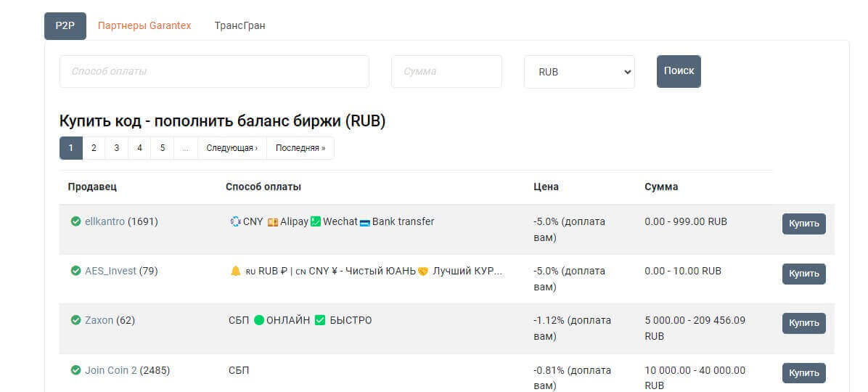Click the Сумма amount field

pyautogui.click(x=446, y=72)
